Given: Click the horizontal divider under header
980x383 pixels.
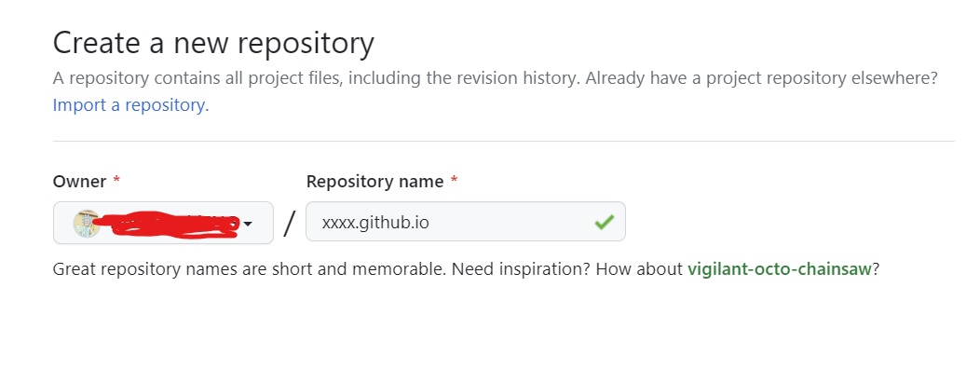Looking at the screenshot, I should click(x=504, y=142).
